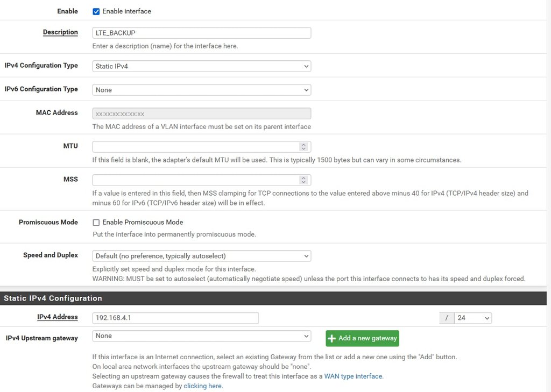Follow the 'clicking here' gateways link
Screen dimensions: 551x392
pos(203,386)
